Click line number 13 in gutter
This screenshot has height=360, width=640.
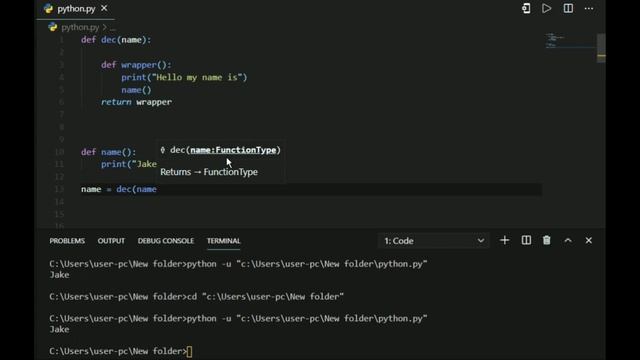coord(59,189)
